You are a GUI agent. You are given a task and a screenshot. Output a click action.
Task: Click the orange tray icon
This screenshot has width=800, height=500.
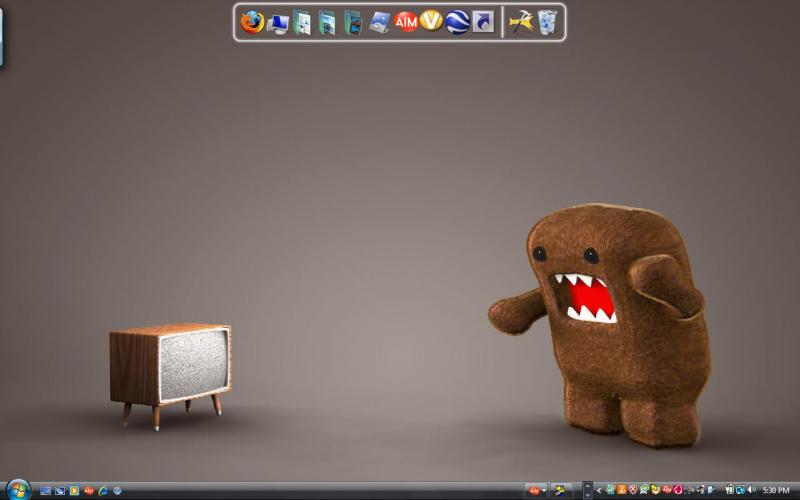pyautogui.click(x=621, y=490)
